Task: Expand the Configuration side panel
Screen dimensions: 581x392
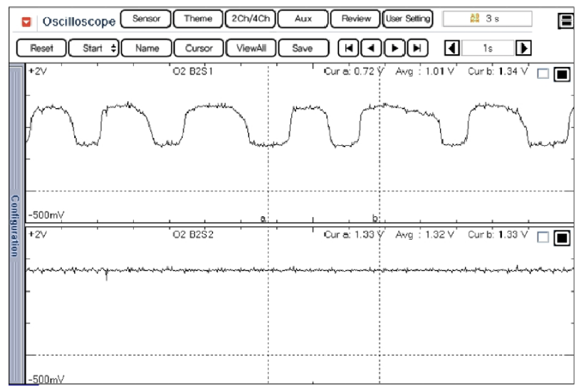Action: point(14,224)
